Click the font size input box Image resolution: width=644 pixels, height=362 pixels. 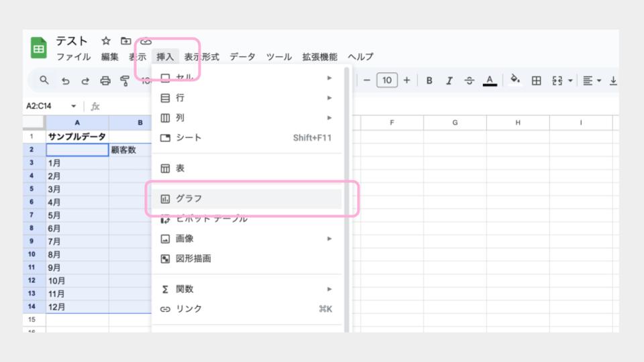386,80
